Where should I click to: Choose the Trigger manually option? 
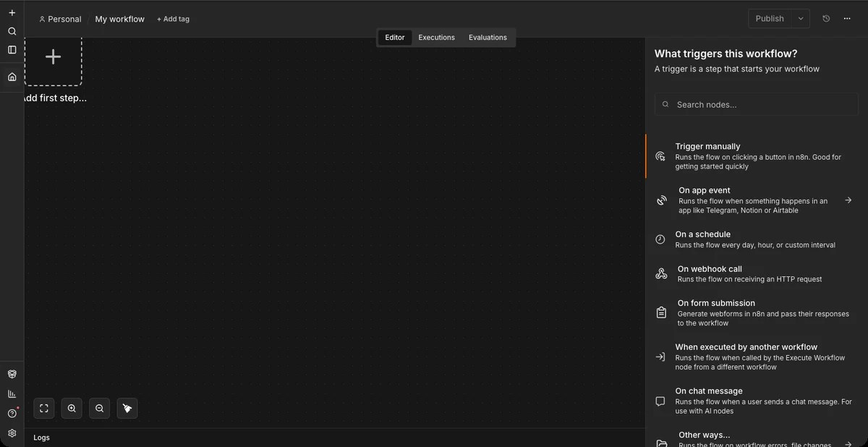pos(757,156)
